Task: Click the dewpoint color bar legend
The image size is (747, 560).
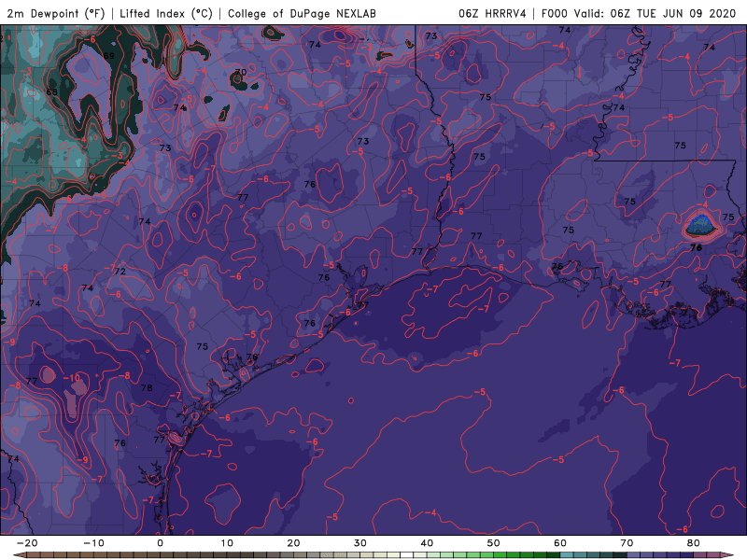Action: click(x=373, y=555)
